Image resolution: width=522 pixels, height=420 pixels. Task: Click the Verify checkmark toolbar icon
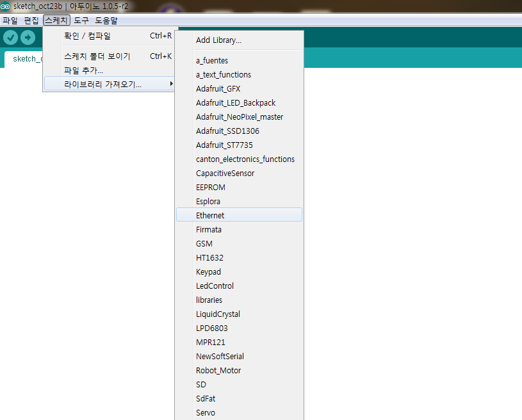[x=11, y=37]
